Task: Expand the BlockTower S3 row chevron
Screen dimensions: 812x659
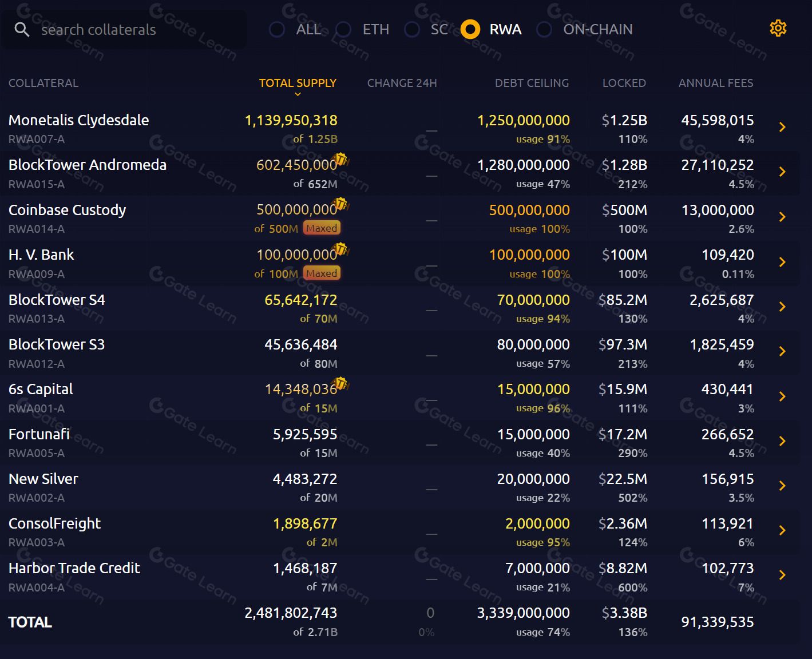Action: (782, 351)
